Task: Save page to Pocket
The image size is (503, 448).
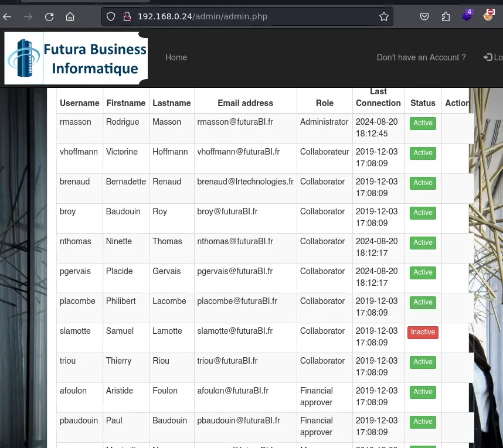Action: pyautogui.click(x=424, y=16)
